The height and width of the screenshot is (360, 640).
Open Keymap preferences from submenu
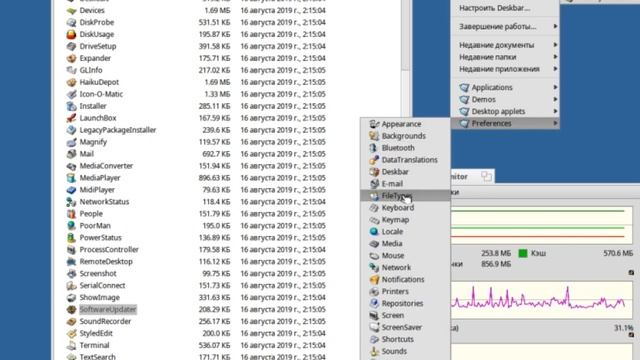[x=405, y=220]
